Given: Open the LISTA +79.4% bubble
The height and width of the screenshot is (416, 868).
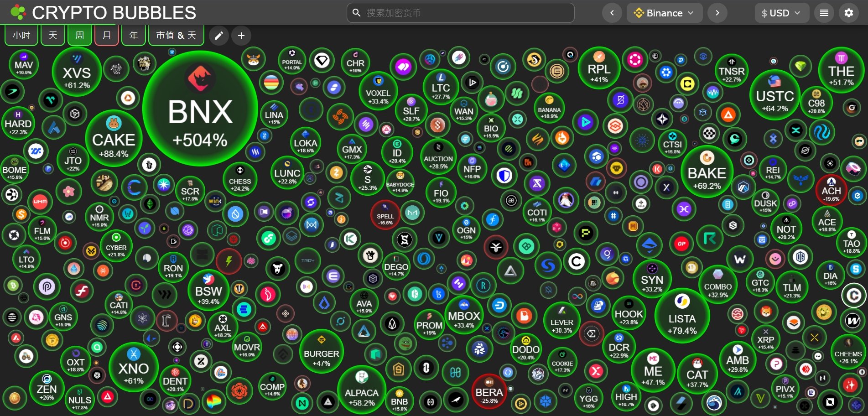Looking at the screenshot, I should [682, 316].
